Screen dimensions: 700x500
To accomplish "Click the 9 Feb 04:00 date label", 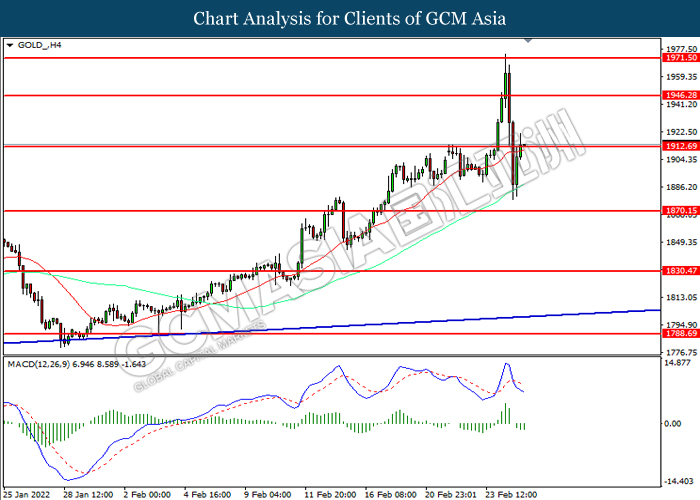I will 267,495.
